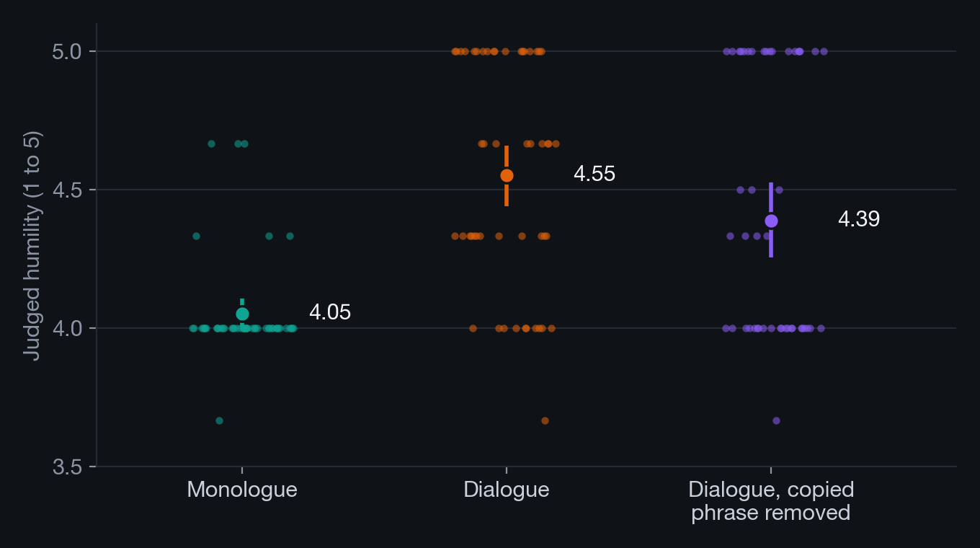The height and width of the screenshot is (548, 980).
Task: Click the lowest teal data point in Monologue
Action: pyautogui.click(x=220, y=420)
